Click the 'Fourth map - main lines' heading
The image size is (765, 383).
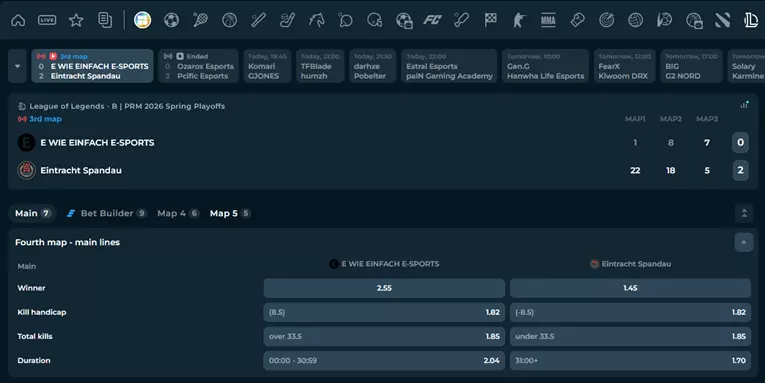point(67,242)
